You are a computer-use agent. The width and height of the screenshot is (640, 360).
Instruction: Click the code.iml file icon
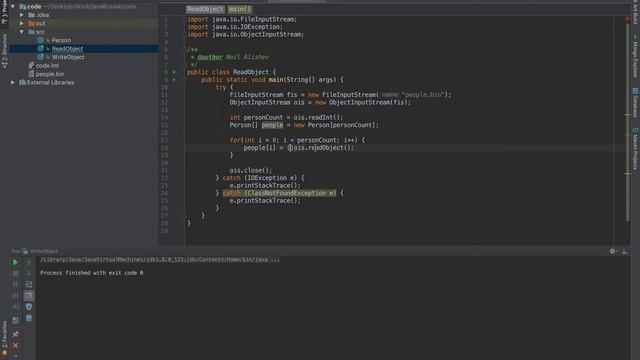(x=31, y=65)
